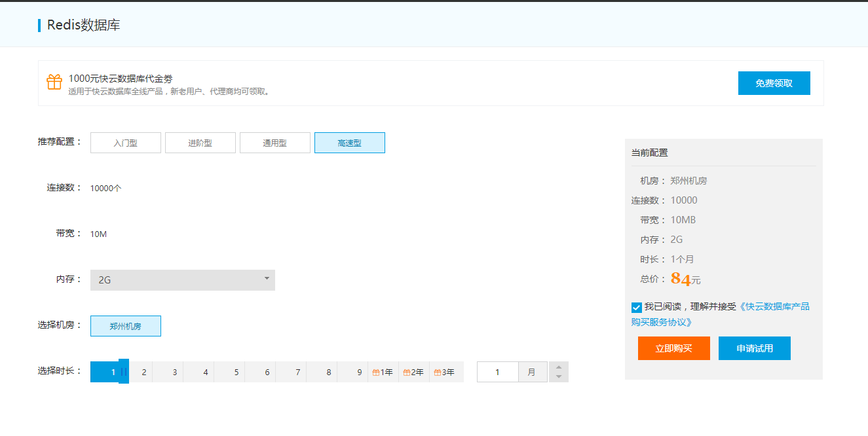Open the 内存 2G dropdown

click(183, 280)
